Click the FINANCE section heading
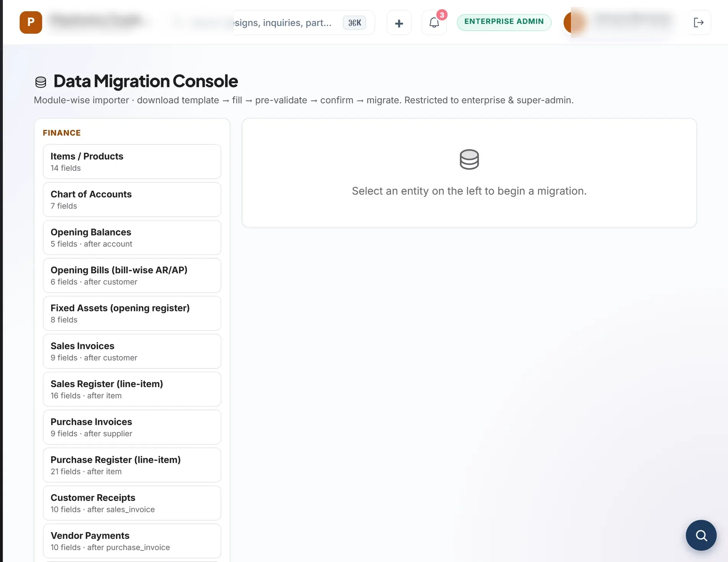Image resolution: width=728 pixels, height=562 pixels. pos(62,133)
